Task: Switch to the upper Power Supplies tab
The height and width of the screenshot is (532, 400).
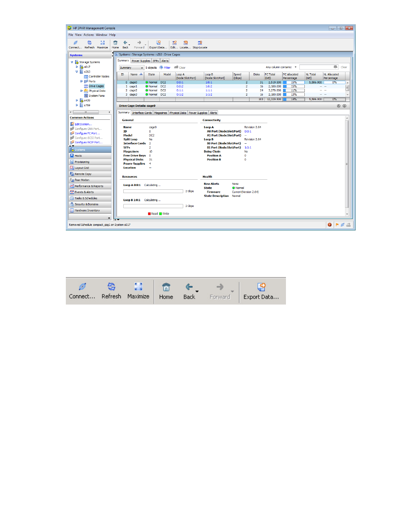Action: 141,61
